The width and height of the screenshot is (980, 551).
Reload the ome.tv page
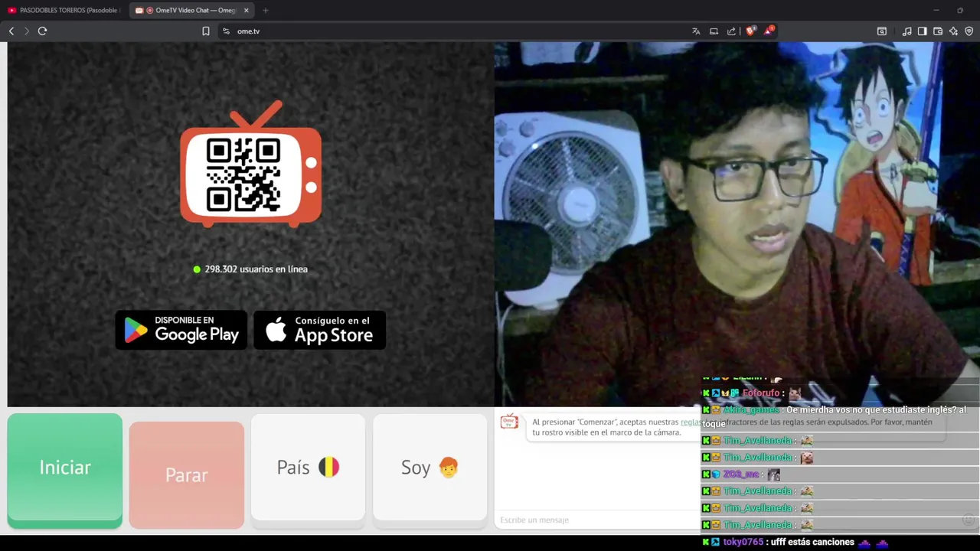pos(43,31)
